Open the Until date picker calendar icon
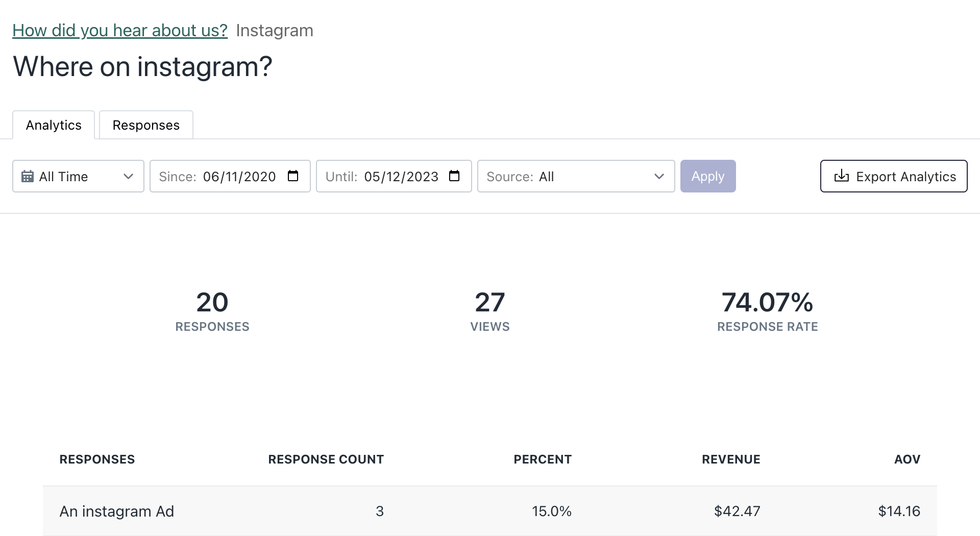 click(454, 176)
